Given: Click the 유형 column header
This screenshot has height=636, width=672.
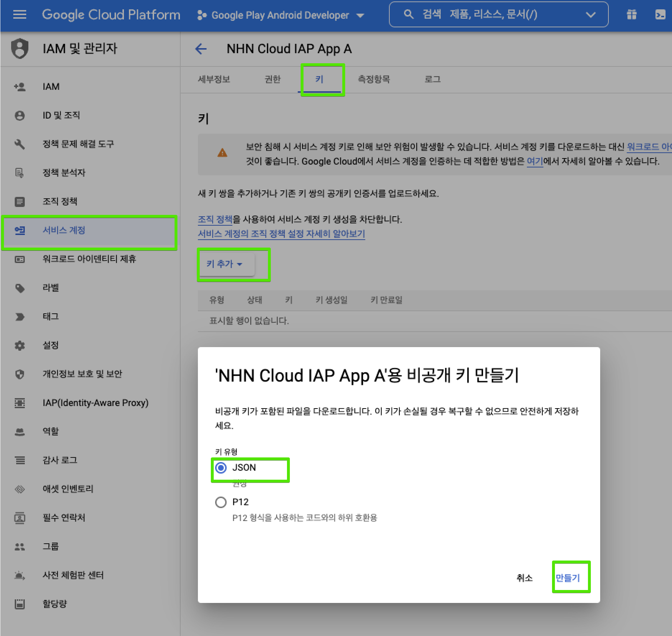Looking at the screenshot, I should point(217,300).
